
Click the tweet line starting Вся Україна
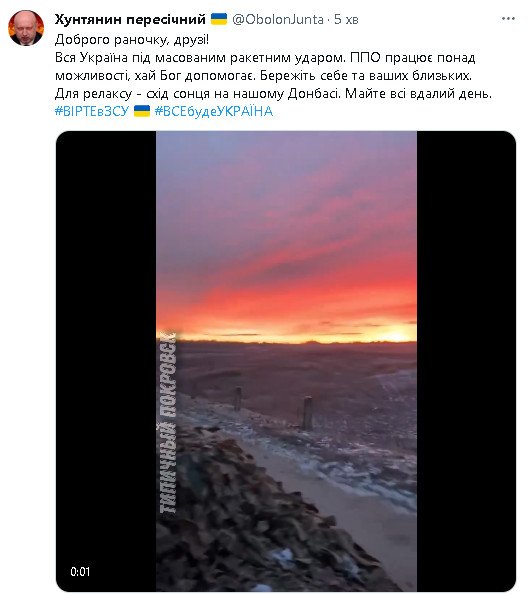265,58
